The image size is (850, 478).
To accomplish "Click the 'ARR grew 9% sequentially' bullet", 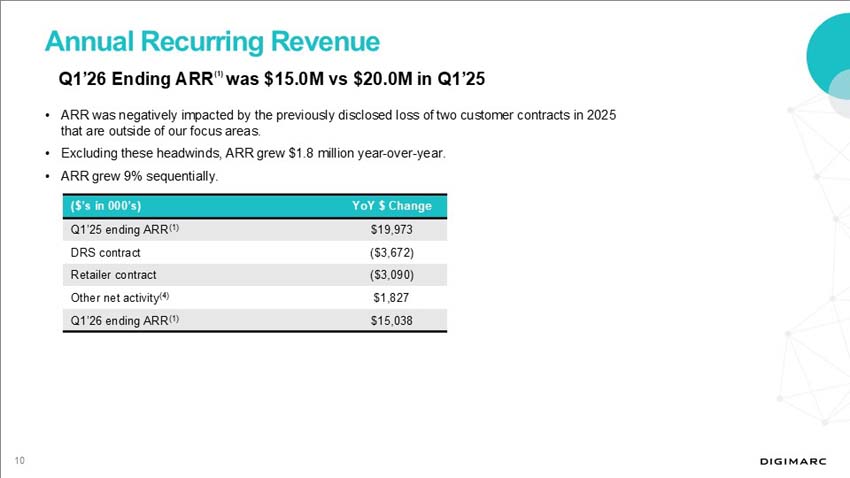I will pos(139,176).
